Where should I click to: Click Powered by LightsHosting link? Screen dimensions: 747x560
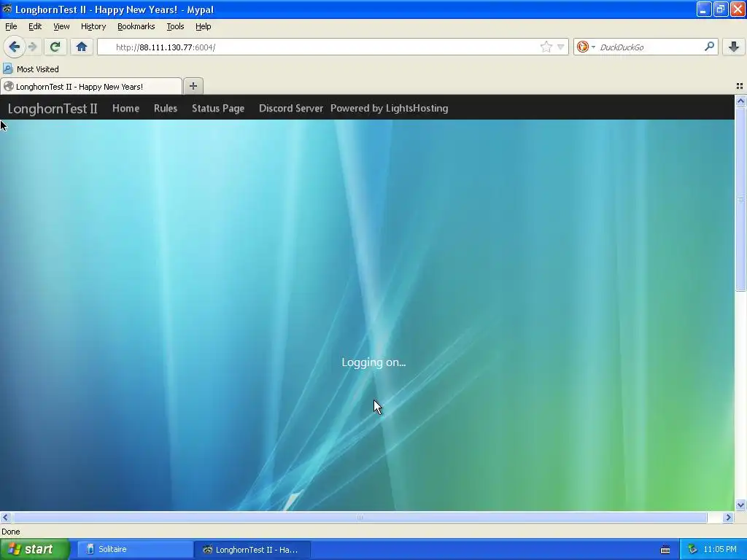[390, 108]
